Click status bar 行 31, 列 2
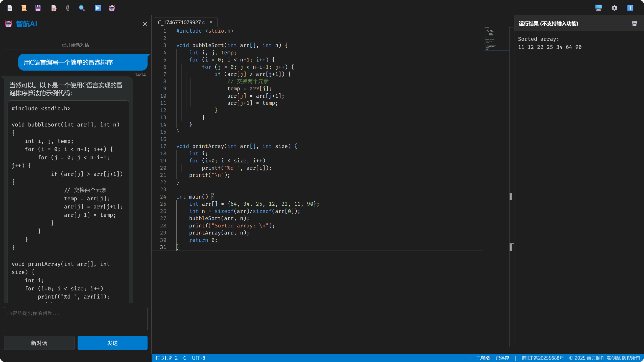 point(166,358)
